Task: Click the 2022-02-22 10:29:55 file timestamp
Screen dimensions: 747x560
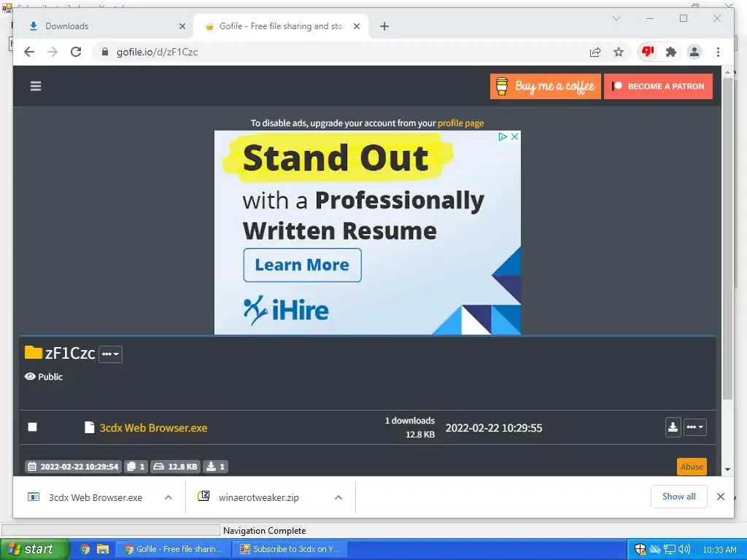Action: click(x=494, y=427)
